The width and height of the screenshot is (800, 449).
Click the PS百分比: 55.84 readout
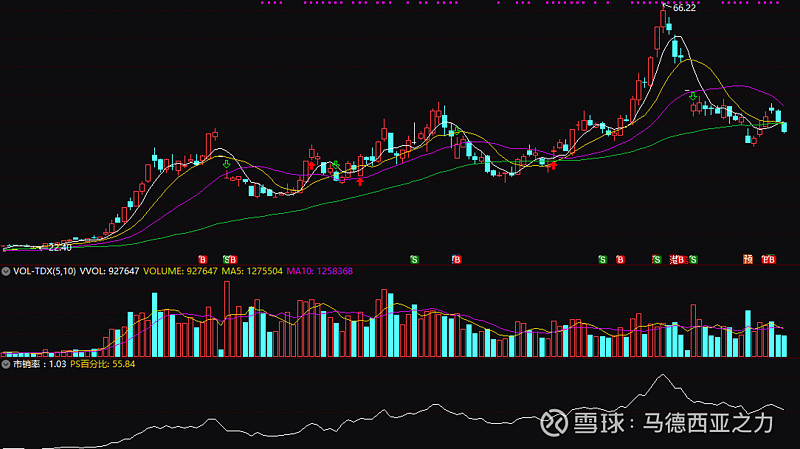click(103, 364)
